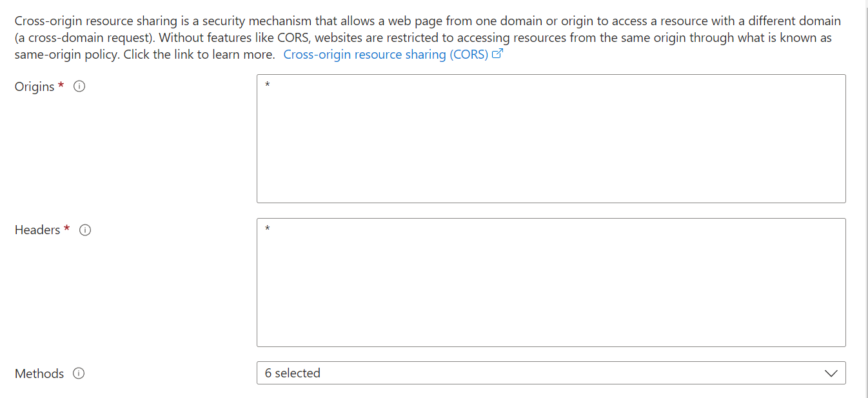868x398 pixels.
Task: Click the "same-origin policy" text in description
Action: click(x=66, y=54)
